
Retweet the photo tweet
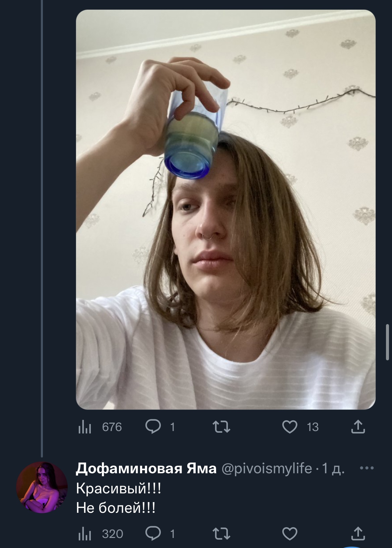[221, 427]
